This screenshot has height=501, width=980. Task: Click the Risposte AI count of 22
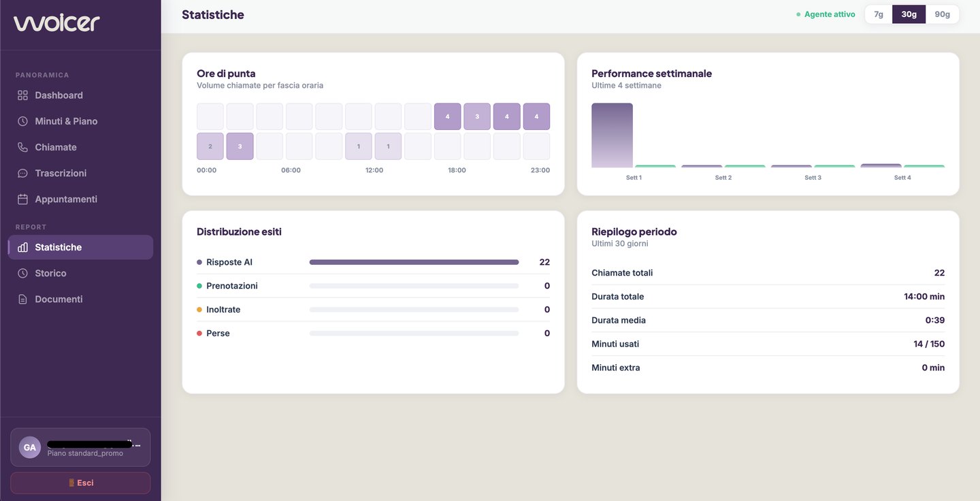click(544, 262)
